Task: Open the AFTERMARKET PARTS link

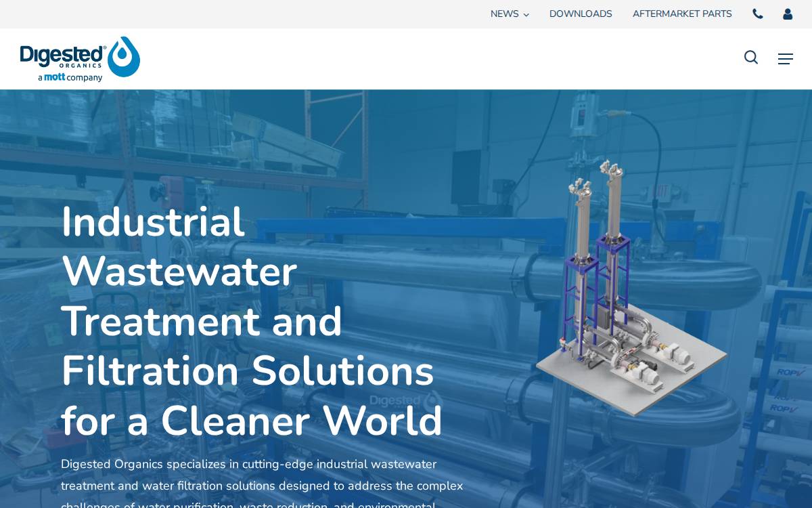Action: coord(682,14)
